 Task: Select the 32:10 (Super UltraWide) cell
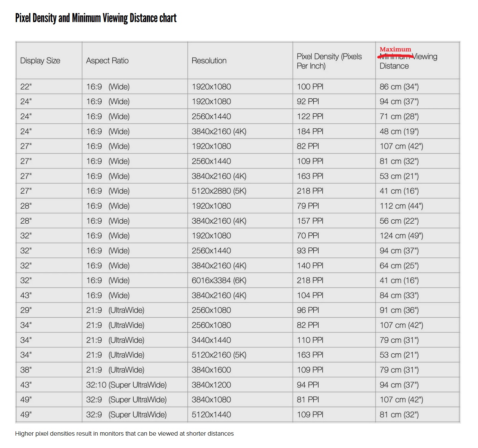[x=135, y=385]
